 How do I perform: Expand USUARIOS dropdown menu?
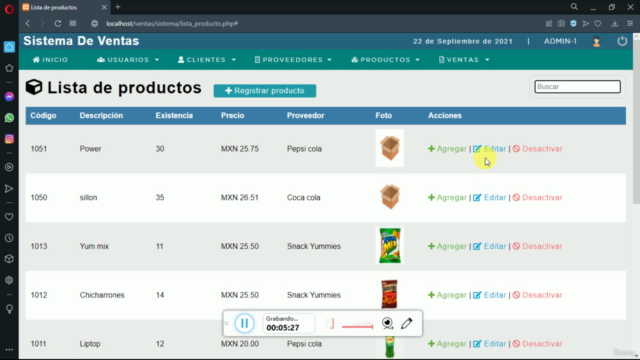pos(128,60)
